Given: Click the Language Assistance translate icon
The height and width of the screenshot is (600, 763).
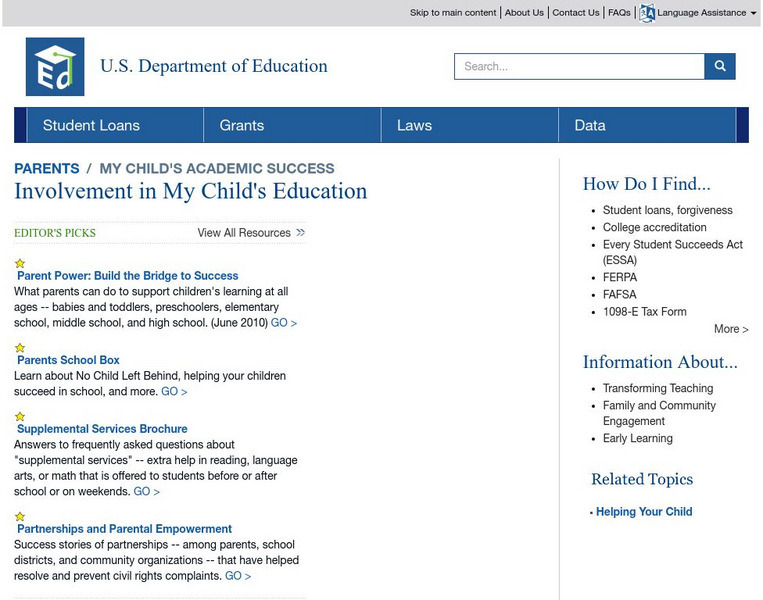Looking at the screenshot, I should [647, 13].
